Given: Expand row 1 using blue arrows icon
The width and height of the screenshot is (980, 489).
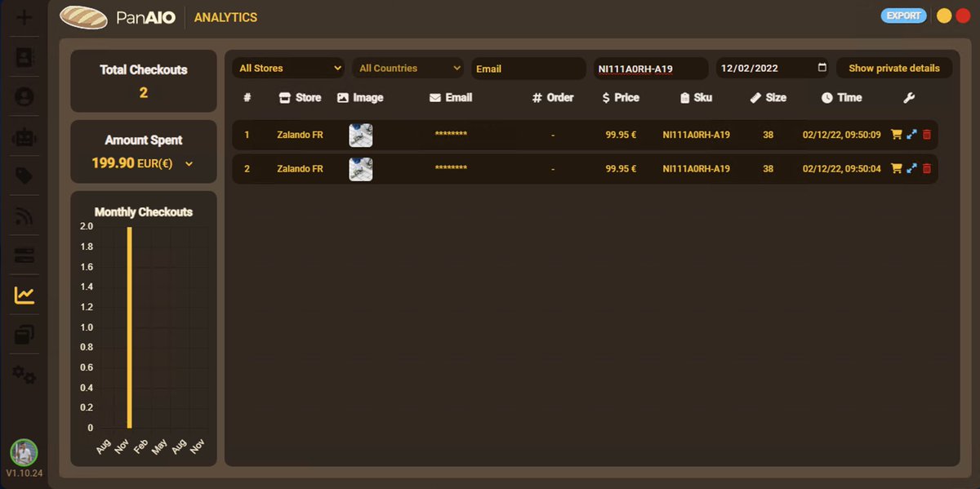Looking at the screenshot, I should pyautogui.click(x=912, y=135).
